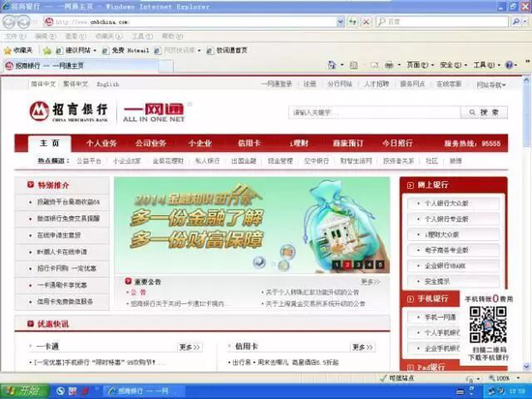Open the search provider dropdown arrow
Viewport: 532px width, 399px height.
coord(525,22)
